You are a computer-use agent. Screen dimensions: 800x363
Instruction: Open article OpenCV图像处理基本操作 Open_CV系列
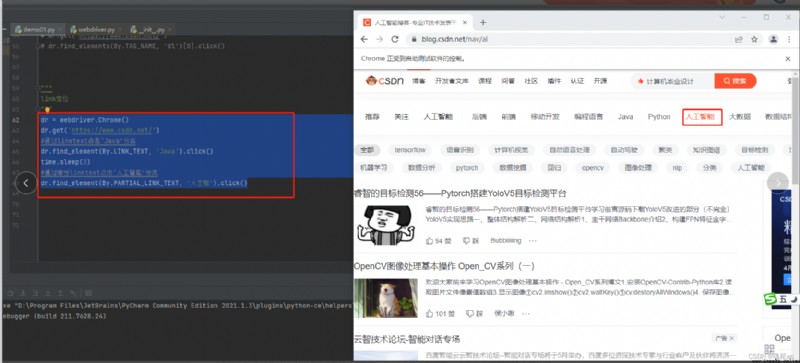(444, 266)
